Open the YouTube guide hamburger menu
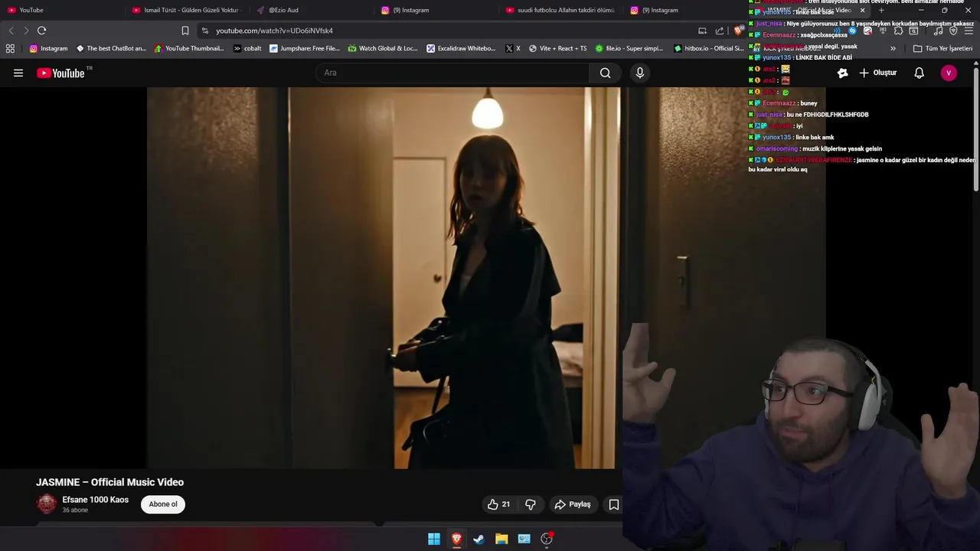The height and width of the screenshot is (551, 980). (18, 73)
